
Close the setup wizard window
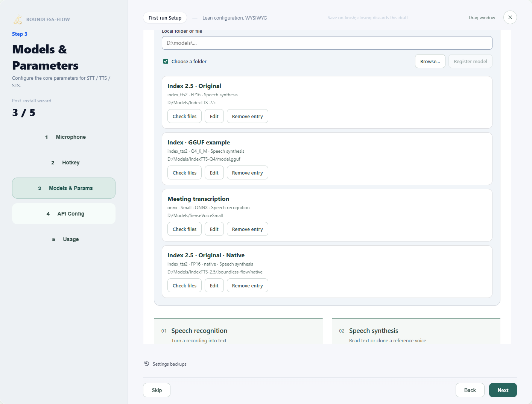(x=510, y=17)
